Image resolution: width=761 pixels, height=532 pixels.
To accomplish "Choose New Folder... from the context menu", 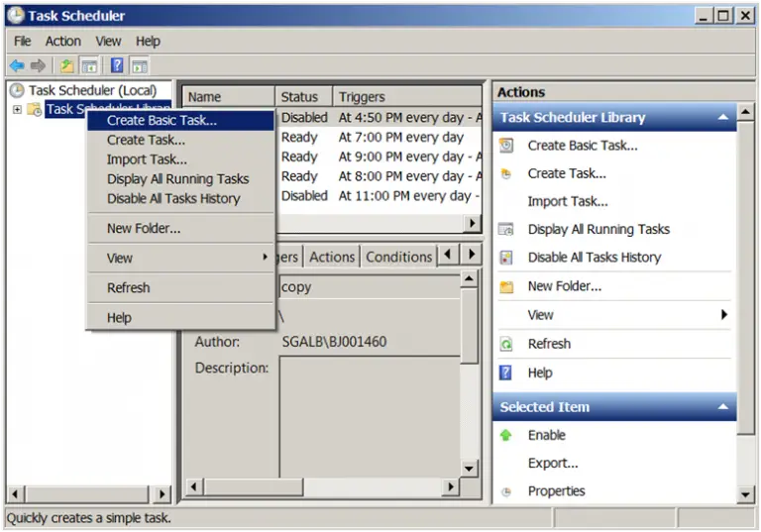I will [180, 228].
